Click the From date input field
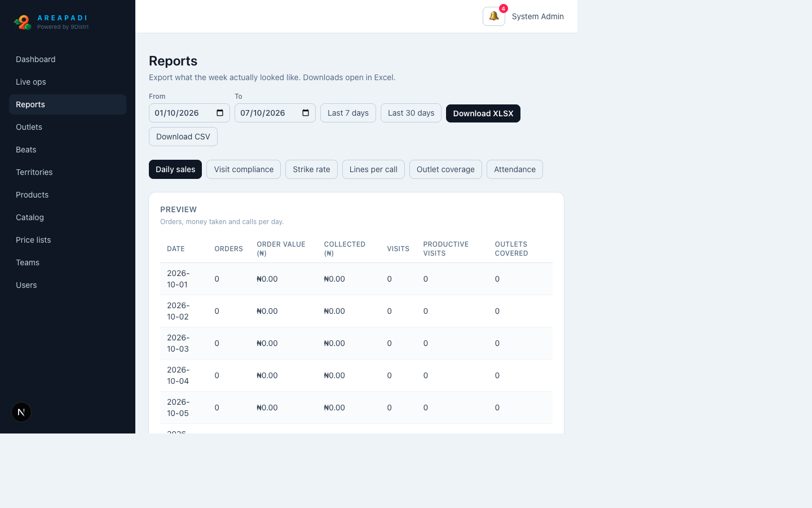 (x=189, y=113)
